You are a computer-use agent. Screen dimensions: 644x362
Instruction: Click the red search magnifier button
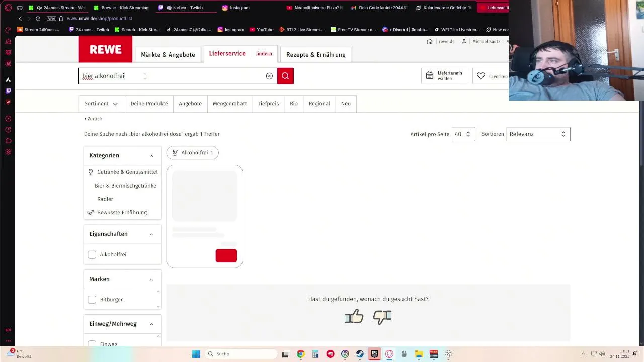(x=285, y=76)
